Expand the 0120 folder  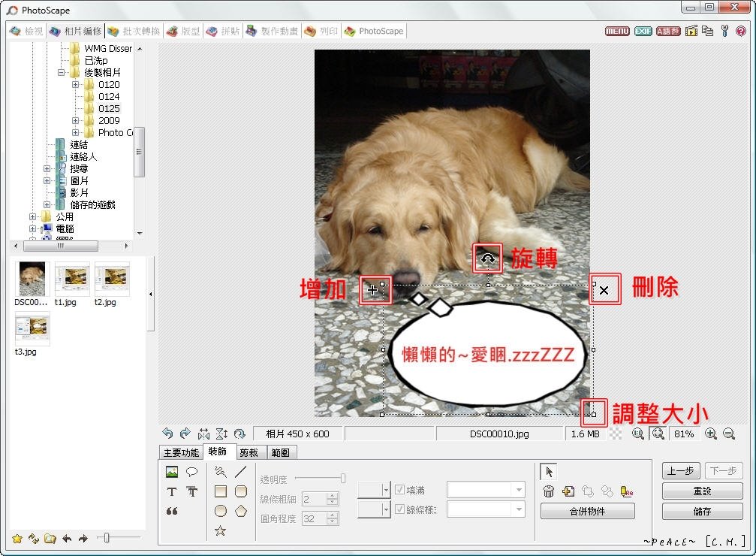point(75,84)
